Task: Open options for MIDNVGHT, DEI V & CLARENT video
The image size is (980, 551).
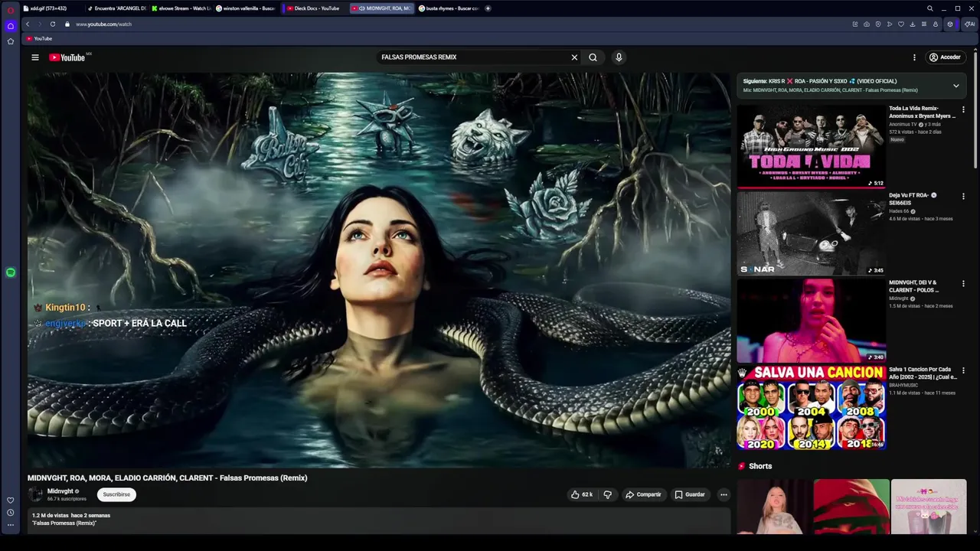Action: pos(963,284)
